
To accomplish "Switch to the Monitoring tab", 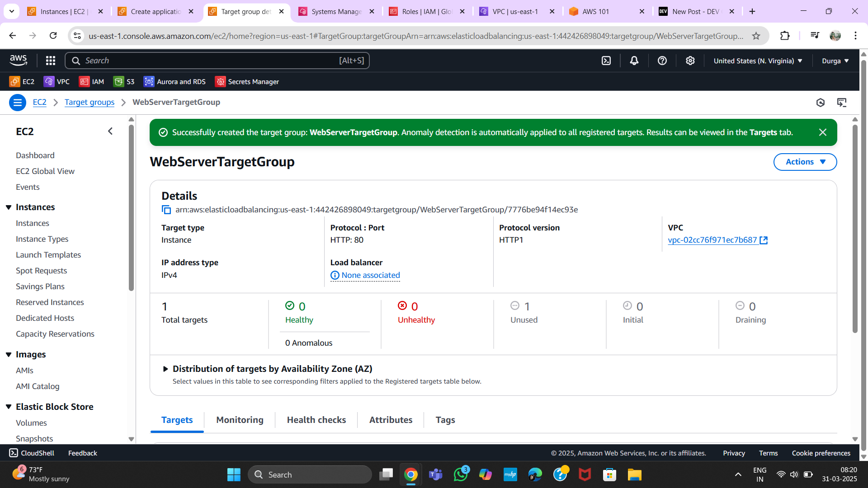I will (240, 420).
